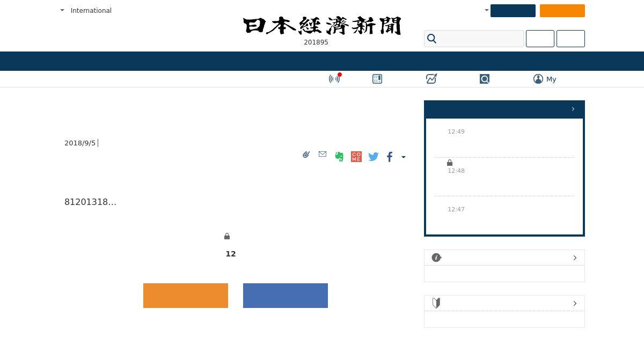Viewport: 644px width, 338px height.
Task: Click the Nikkei newspaper logo
Action: tap(322, 26)
